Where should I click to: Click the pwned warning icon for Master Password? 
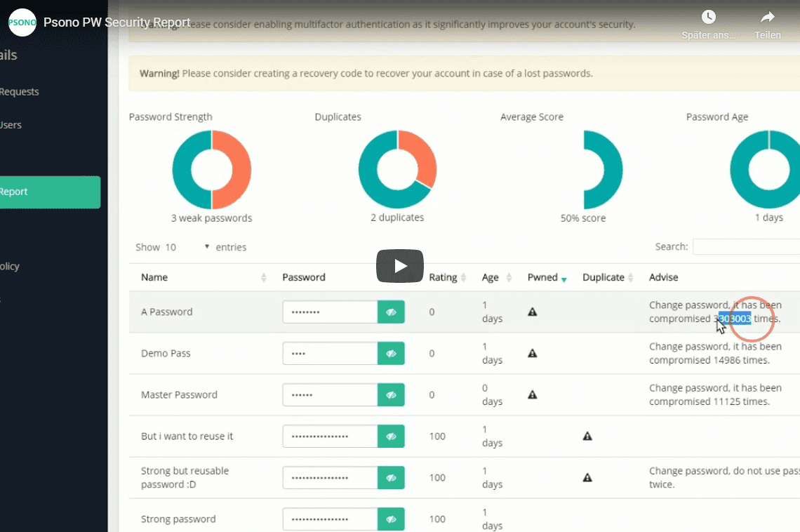coord(532,394)
